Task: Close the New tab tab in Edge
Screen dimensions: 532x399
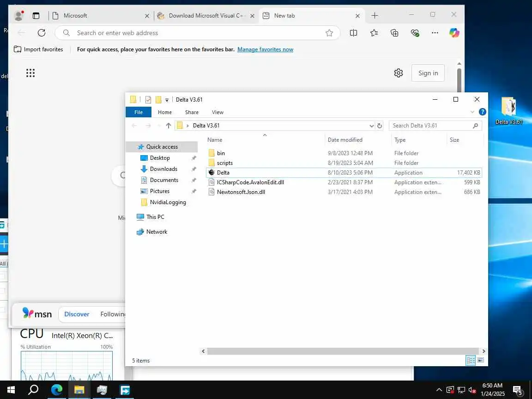Action: pos(357,16)
